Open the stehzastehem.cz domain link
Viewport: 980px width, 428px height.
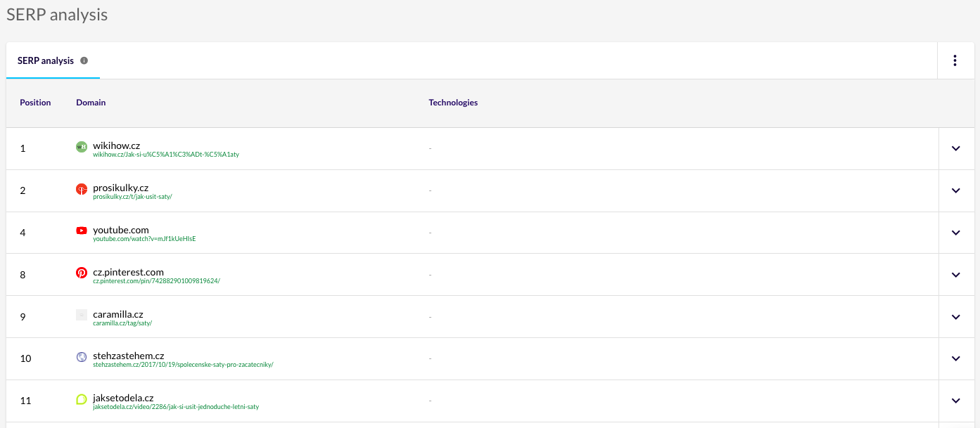[x=129, y=356]
